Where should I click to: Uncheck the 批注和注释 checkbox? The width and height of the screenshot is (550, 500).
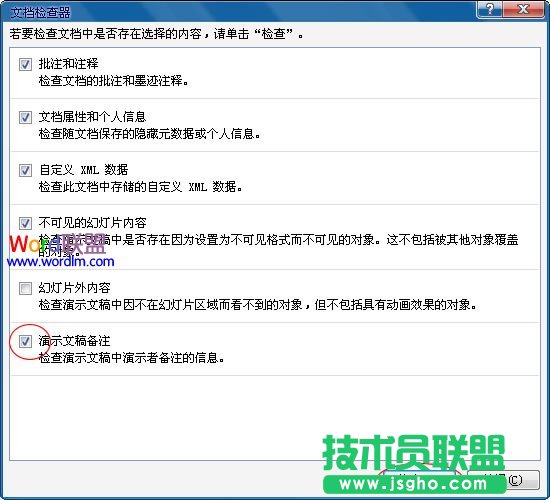tap(25, 64)
